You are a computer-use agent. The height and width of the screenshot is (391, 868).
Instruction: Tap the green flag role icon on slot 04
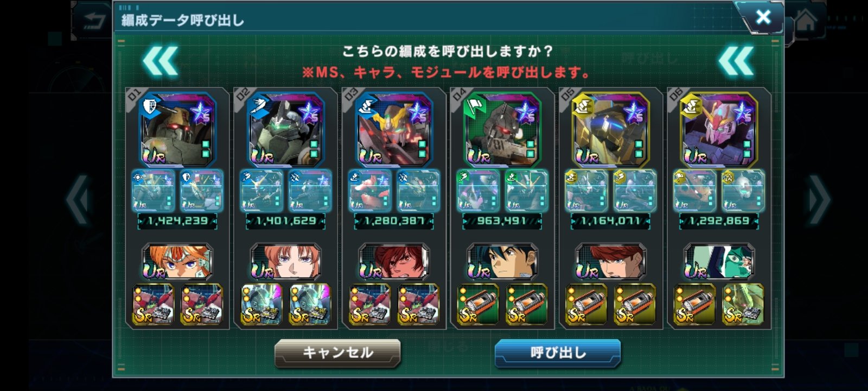[x=475, y=106]
